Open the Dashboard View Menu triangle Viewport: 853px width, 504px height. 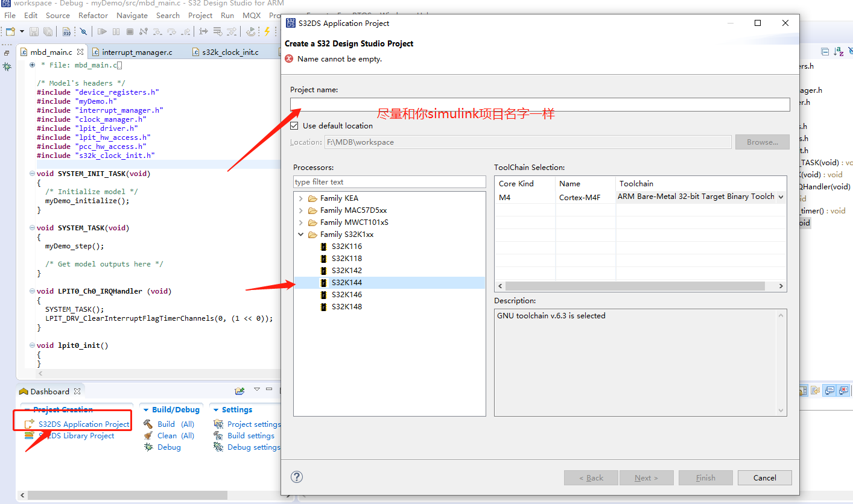pos(256,389)
